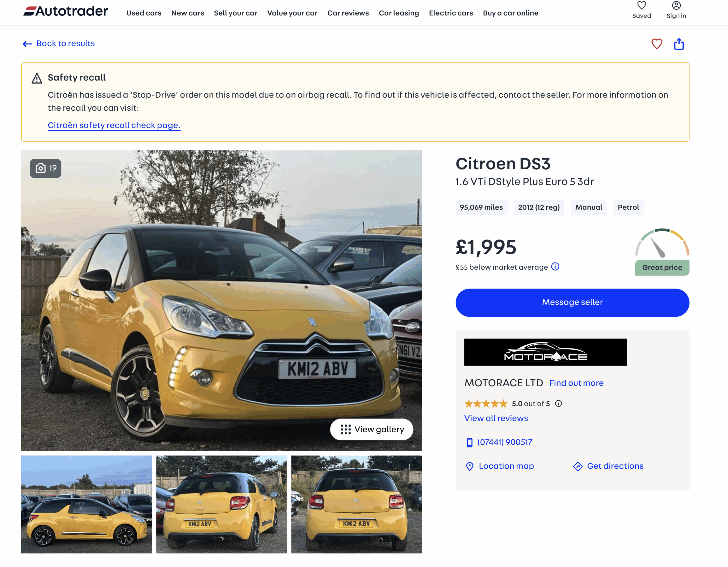Image resolution: width=728 pixels, height=567 pixels.
Task: Click the Manual transmission tag
Action: click(x=588, y=207)
